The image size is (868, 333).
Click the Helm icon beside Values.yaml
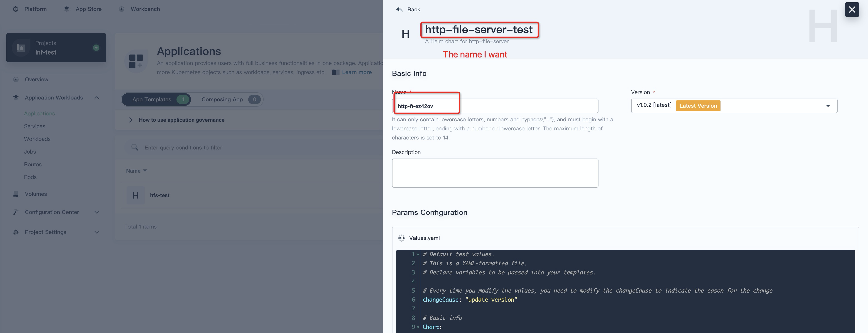point(401,238)
